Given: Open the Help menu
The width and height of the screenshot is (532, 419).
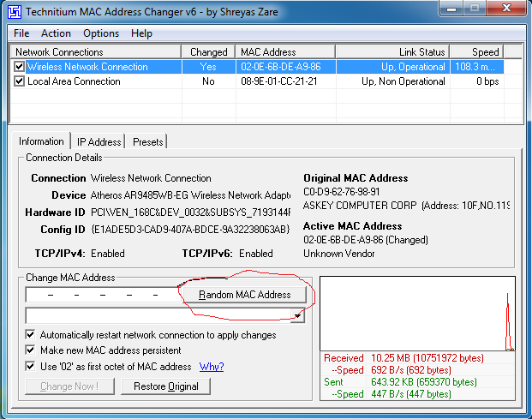Looking at the screenshot, I should 141,33.
